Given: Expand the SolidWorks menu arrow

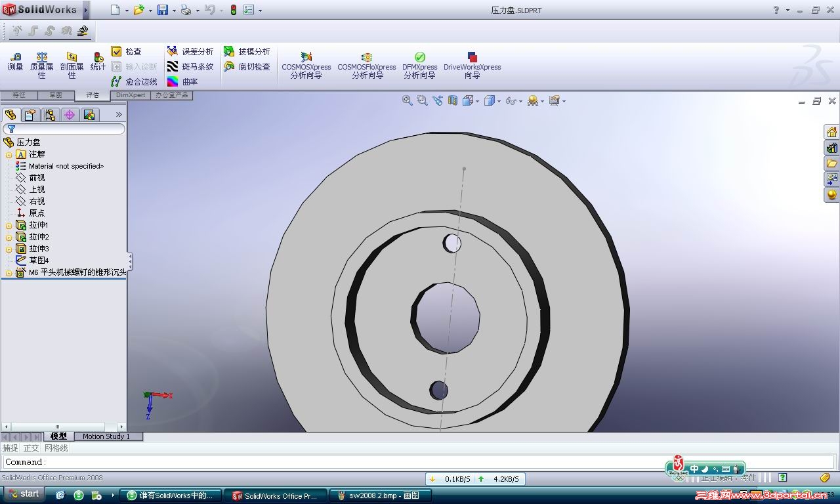Looking at the screenshot, I should point(86,10).
